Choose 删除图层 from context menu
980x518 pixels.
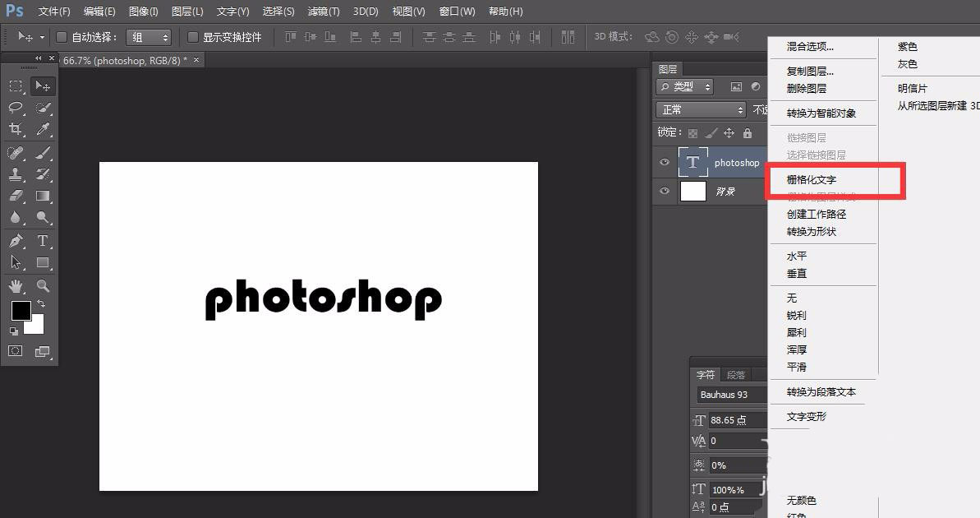pos(806,88)
